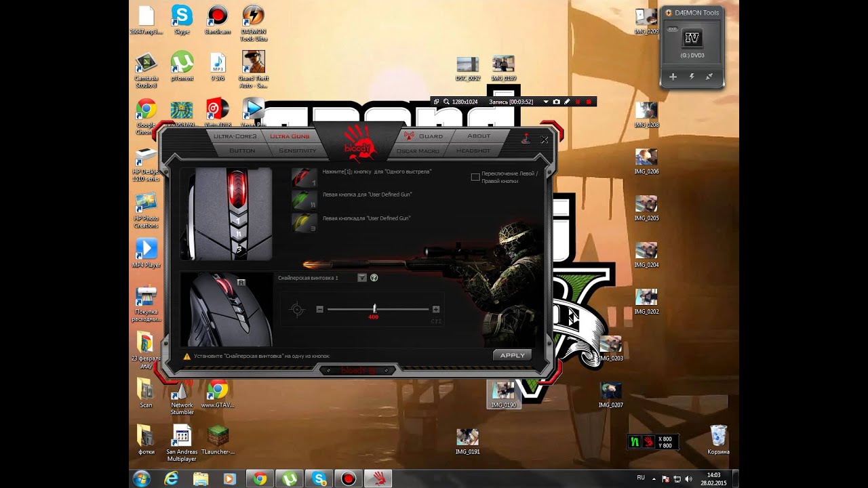Image resolution: width=868 pixels, height=488 pixels.
Task: Open the sniper rifle dropdown arrow
Action: [x=362, y=277]
